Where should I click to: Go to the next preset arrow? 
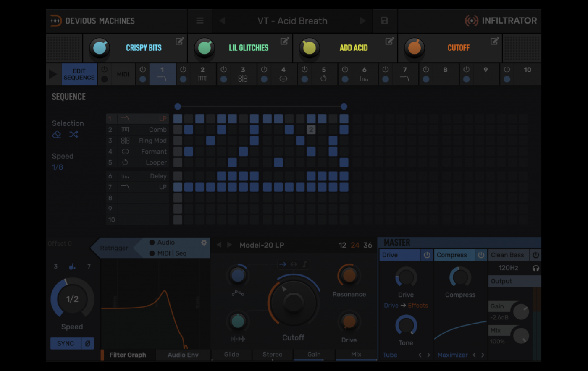click(363, 21)
